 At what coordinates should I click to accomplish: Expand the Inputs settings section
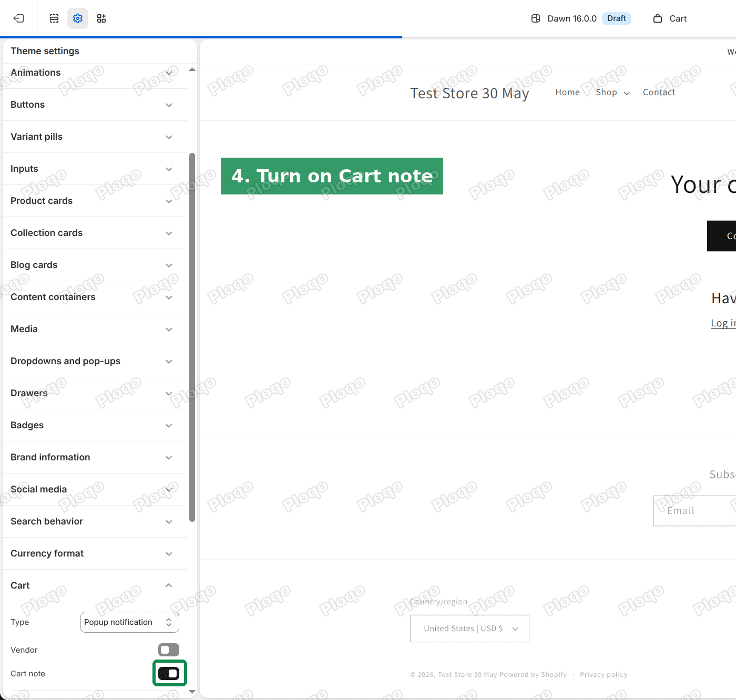[x=95, y=169]
